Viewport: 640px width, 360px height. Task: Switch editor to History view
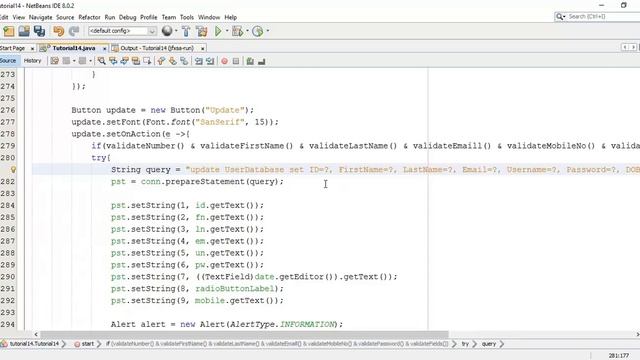pos(33,61)
